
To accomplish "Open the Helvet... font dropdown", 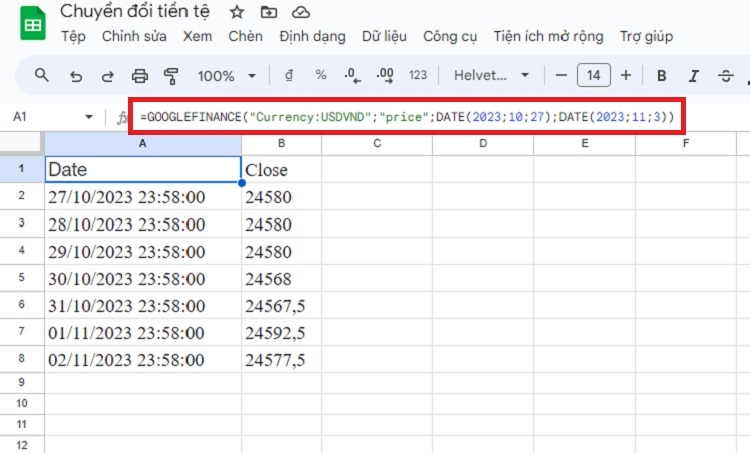I will pos(491,75).
